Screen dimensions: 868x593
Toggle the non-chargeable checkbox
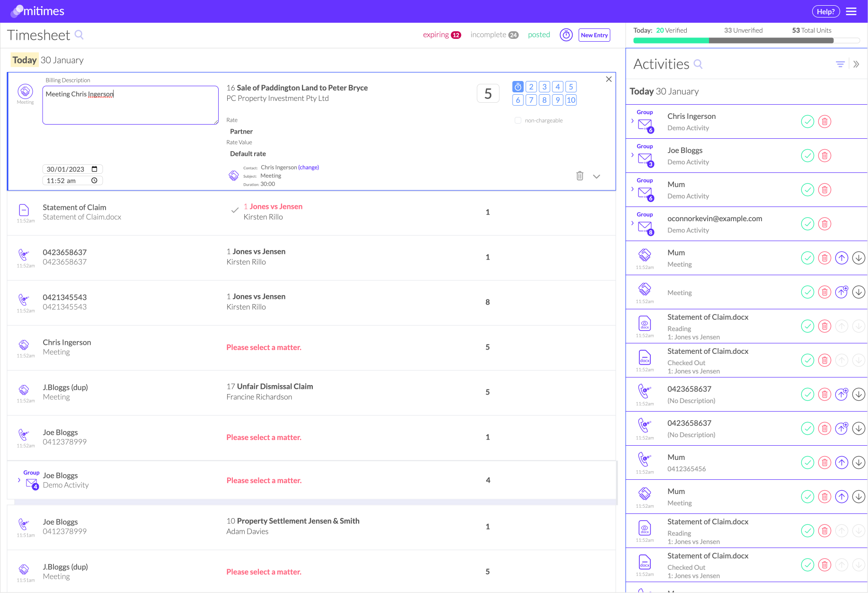click(518, 120)
